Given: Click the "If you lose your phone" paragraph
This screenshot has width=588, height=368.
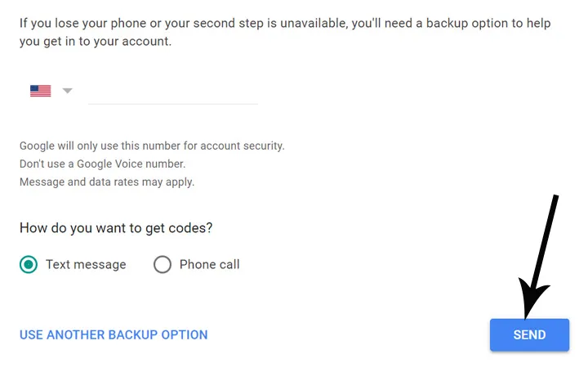Looking at the screenshot, I should tap(285, 24).
